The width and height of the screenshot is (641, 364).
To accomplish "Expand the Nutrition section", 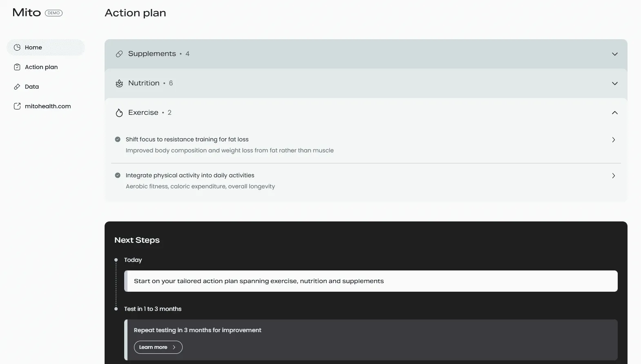I will pos(615,83).
